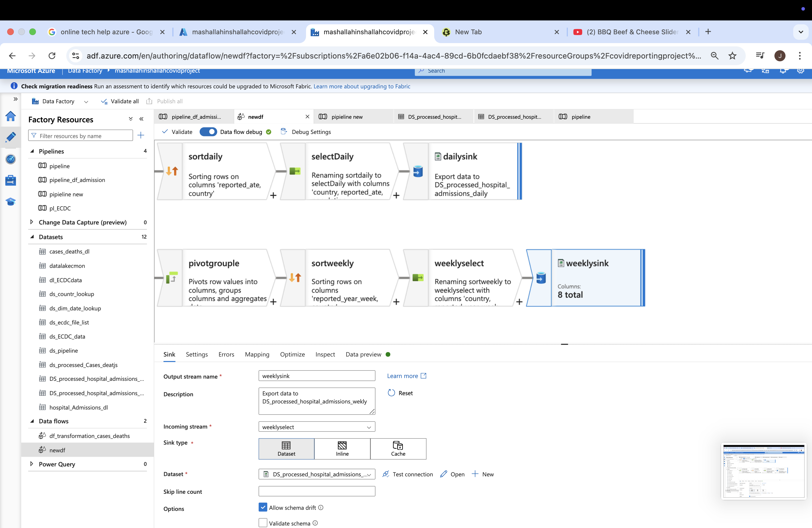Go to the Home icon in sidebar
812x528 pixels.
(10, 116)
